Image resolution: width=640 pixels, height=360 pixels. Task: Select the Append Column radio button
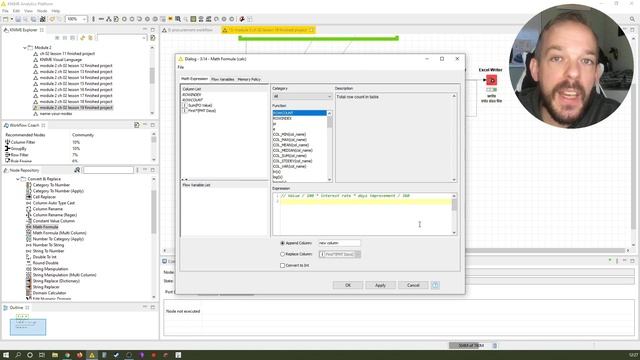click(x=282, y=243)
